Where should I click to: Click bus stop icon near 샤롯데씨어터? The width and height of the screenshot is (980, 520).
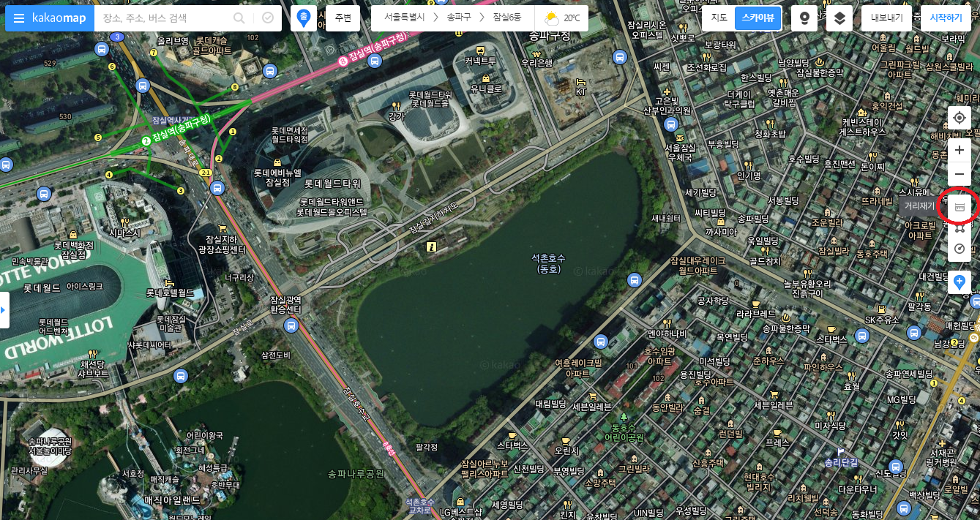[180, 376]
